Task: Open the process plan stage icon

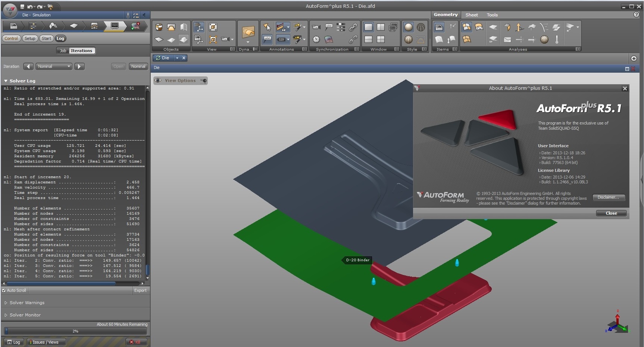Action: coord(33,26)
